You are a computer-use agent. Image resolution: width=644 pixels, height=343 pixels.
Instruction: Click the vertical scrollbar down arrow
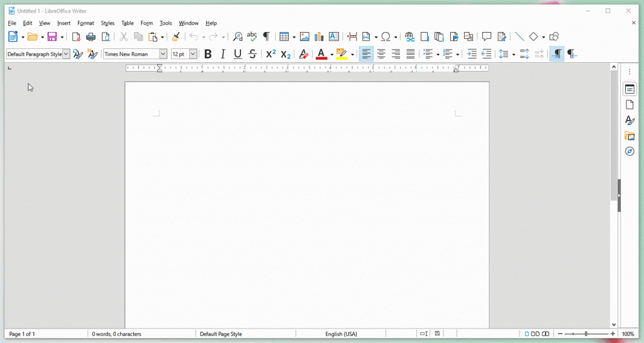click(614, 325)
